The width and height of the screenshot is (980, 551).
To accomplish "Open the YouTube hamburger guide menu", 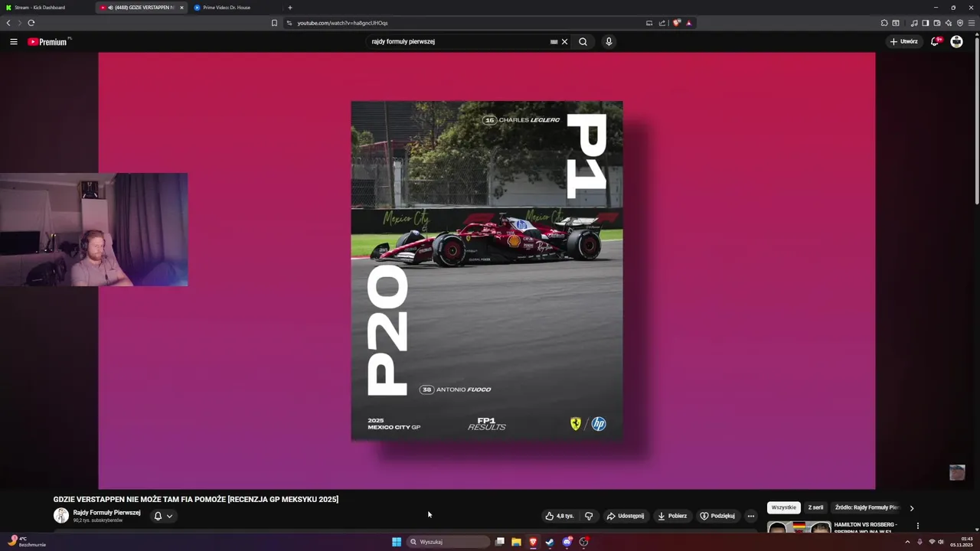I will pos(14,41).
